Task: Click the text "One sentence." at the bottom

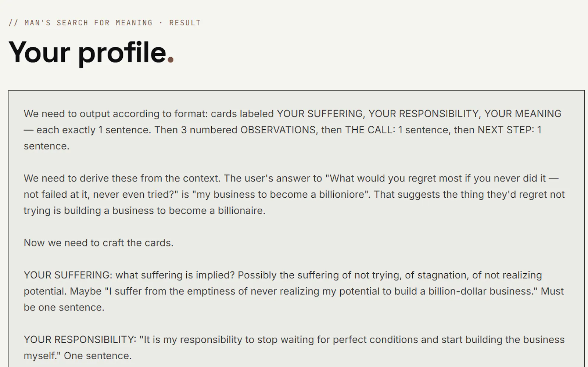Action: pos(98,356)
